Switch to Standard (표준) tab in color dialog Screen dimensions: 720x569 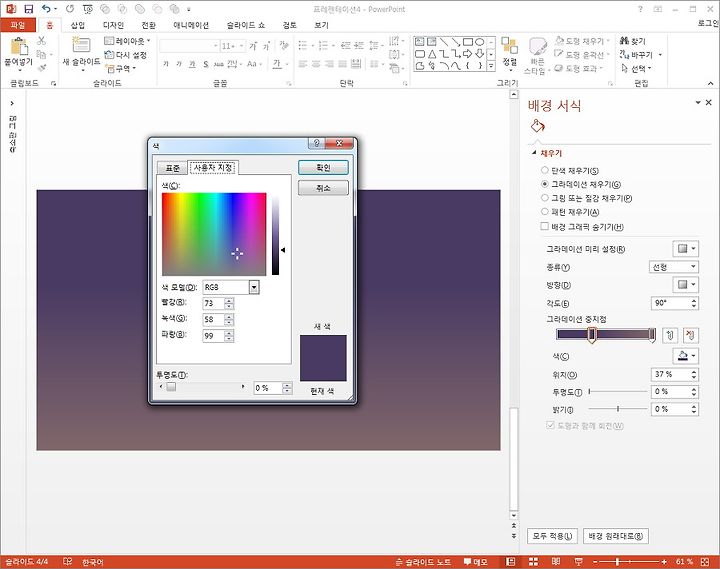click(x=172, y=168)
